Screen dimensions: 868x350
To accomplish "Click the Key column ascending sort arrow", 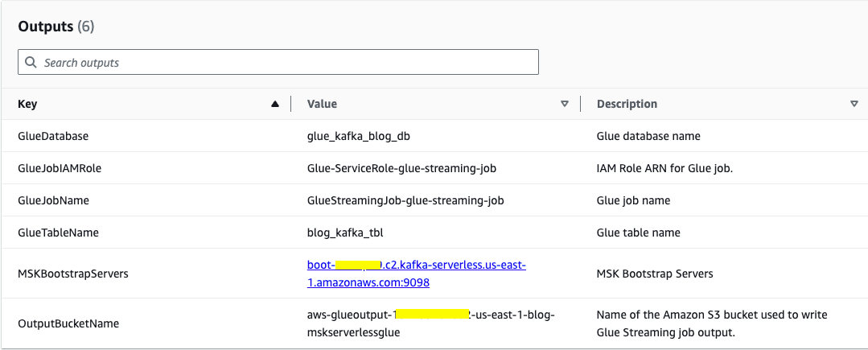I will (x=276, y=104).
